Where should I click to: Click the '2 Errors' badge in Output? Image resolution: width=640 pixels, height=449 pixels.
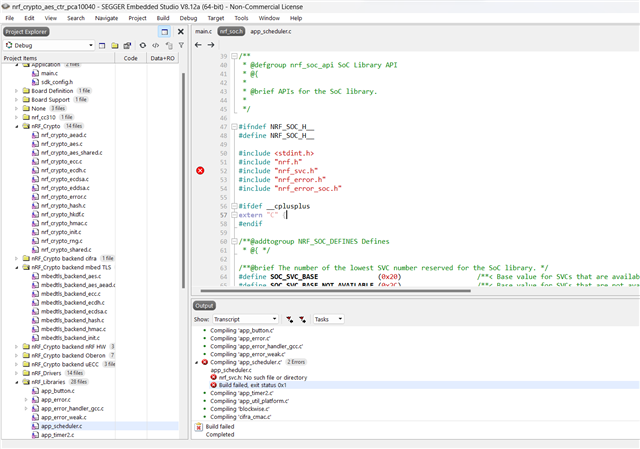point(296,362)
